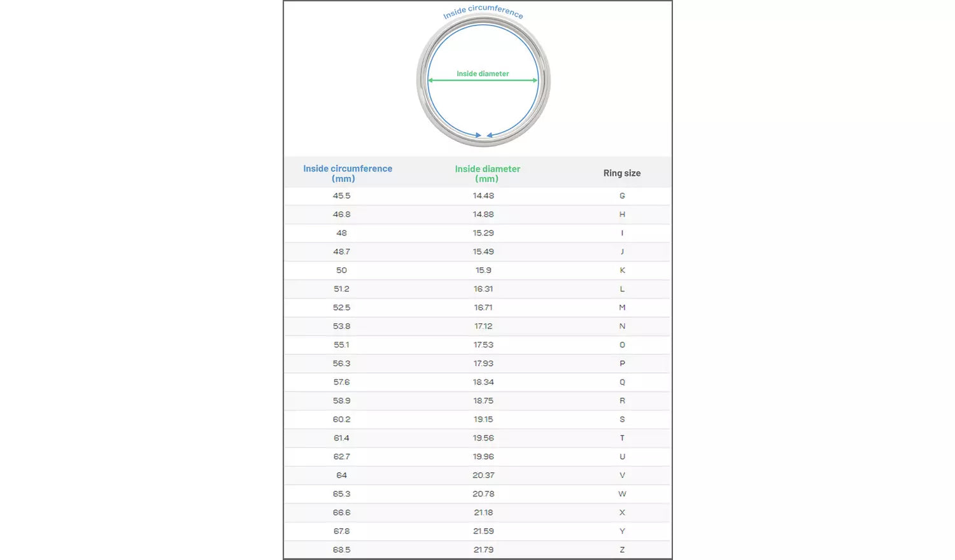Select ring size V

point(622,475)
